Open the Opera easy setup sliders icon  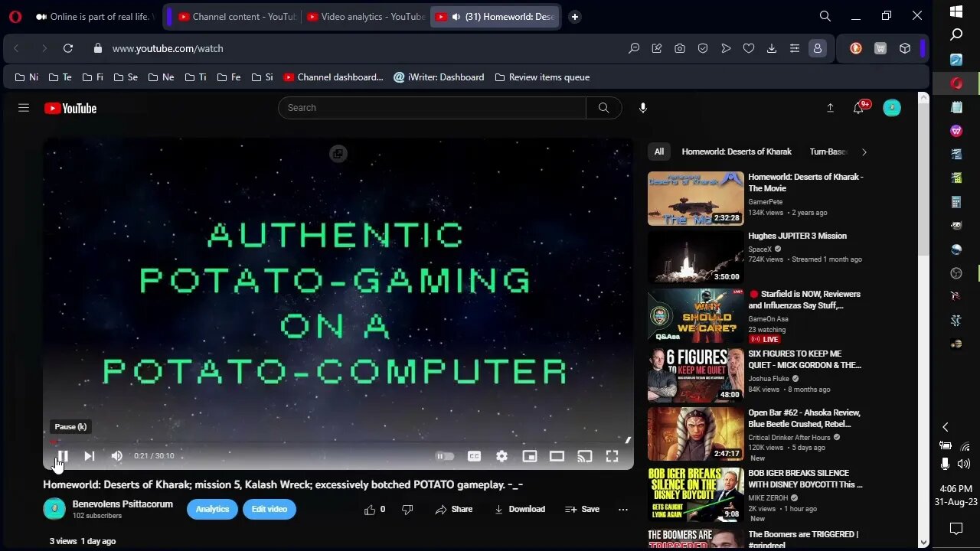[x=795, y=48]
